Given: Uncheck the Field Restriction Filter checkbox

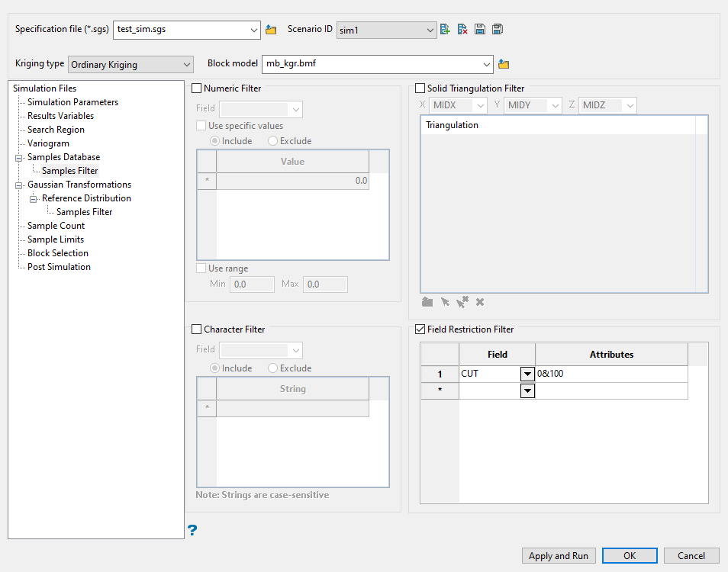Looking at the screenshot, I should (x=420, y=329).
